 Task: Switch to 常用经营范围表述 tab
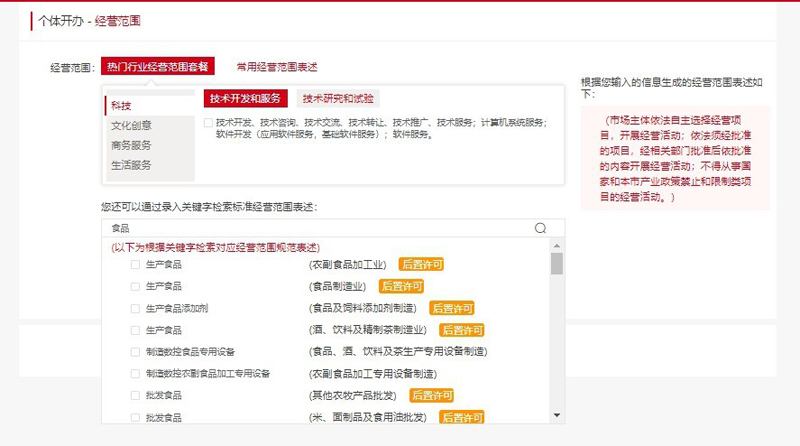(276, 67)
